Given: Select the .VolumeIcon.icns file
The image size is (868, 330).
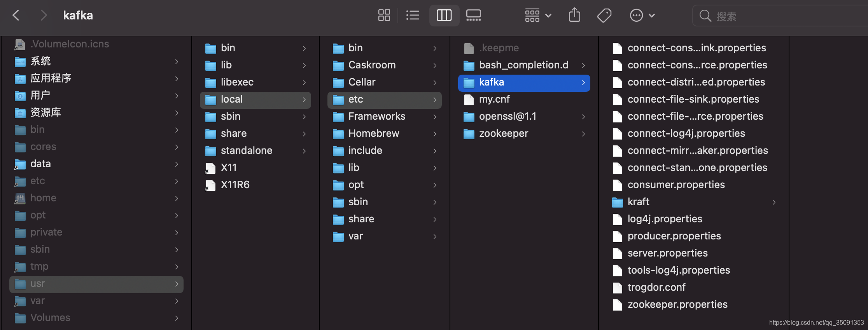Looking at the screenshot, I should (x=96, y=44).
